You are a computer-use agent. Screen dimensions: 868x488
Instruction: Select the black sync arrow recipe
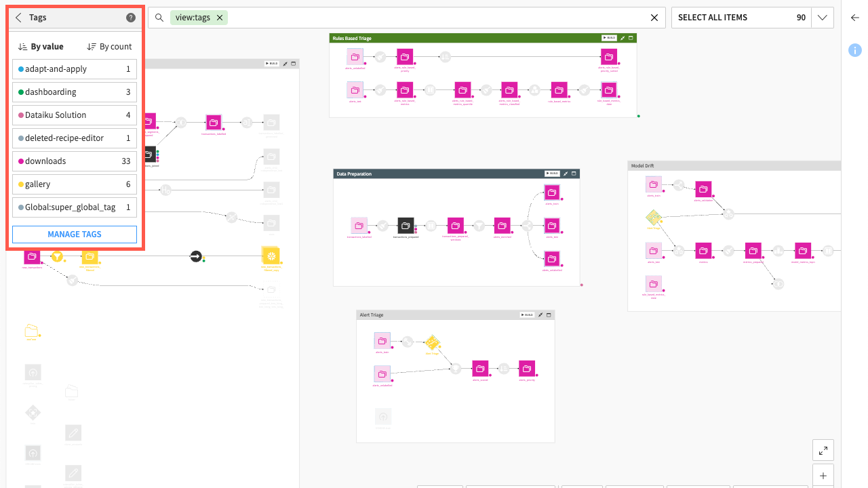(x=196, y=256)
